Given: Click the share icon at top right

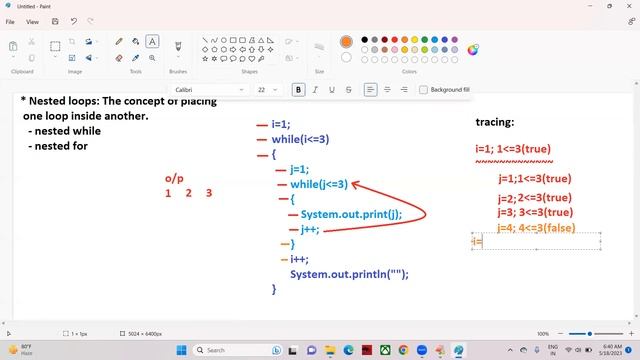Looking at the screenshot, I should pos(631,22).
